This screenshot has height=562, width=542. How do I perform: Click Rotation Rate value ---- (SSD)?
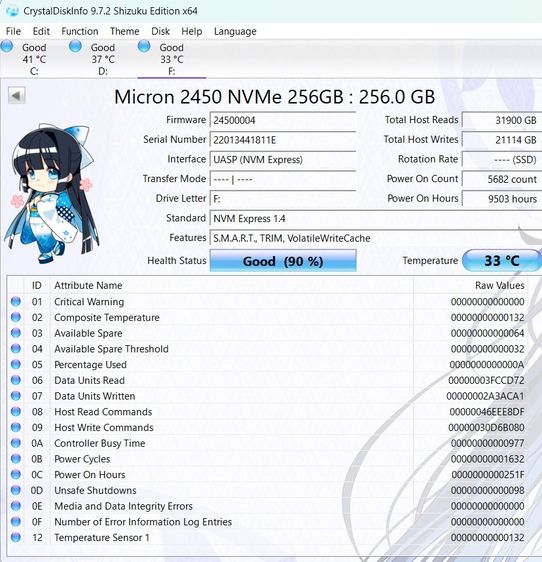(x=502, y=159)
